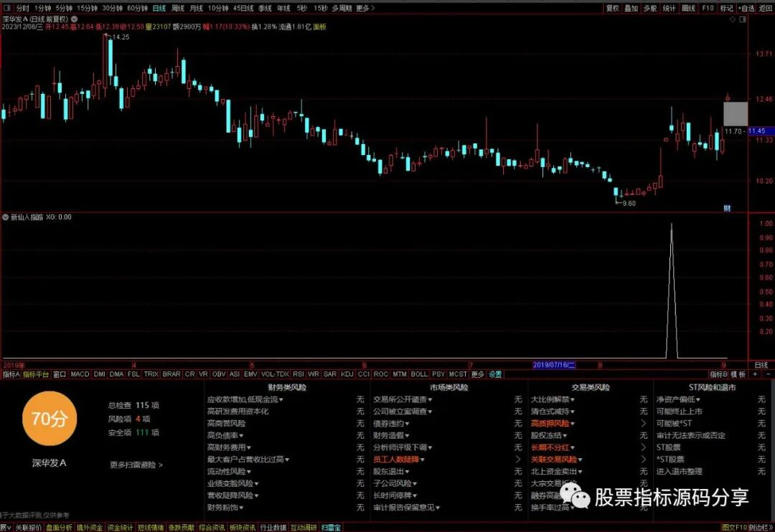Click the gray box on price axis
The image size is (775, 532).
coord(736,114)
